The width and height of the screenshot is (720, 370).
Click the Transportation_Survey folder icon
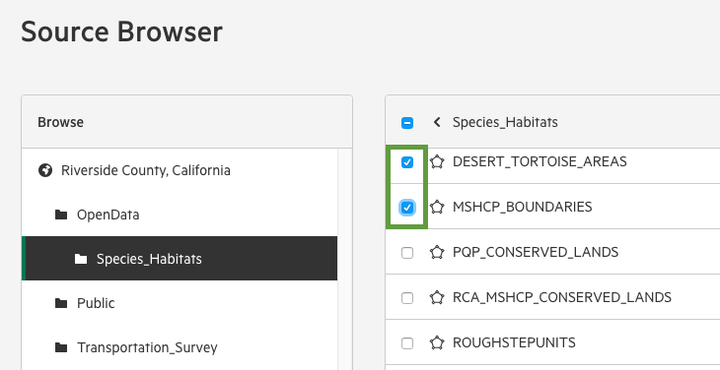coord(61,348)
